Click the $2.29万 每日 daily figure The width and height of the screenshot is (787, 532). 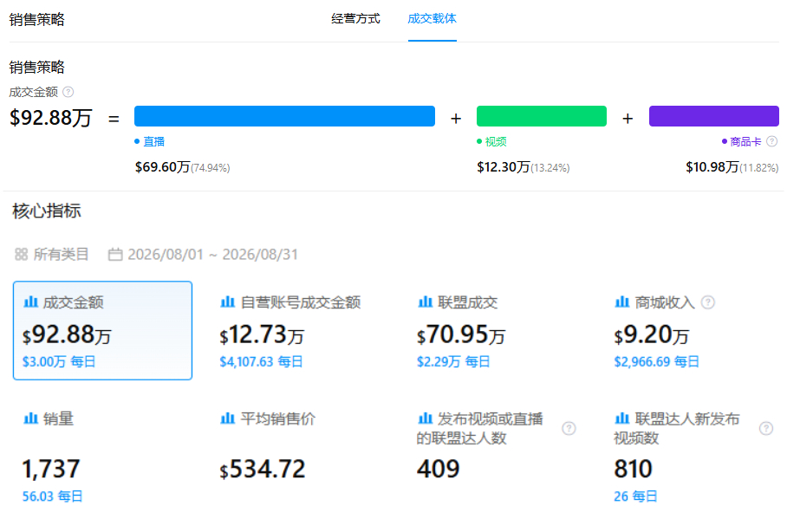click(453, 361)
